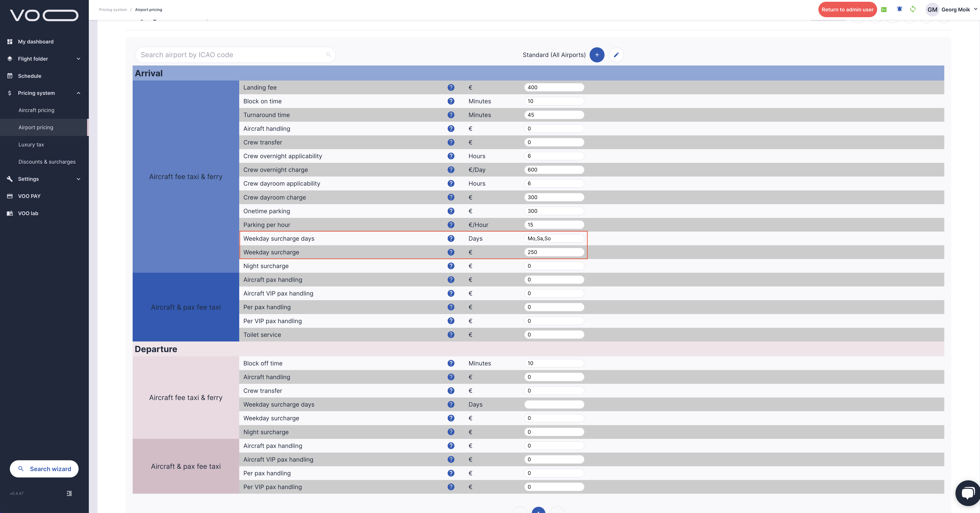Open help for departure Weekday surcharge days

[x=451, y=404]
